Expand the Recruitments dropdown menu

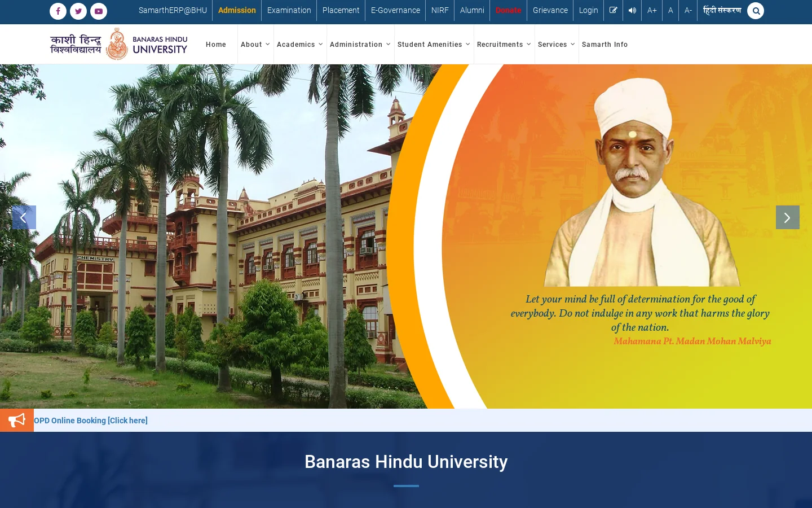(x=504, y=45)
